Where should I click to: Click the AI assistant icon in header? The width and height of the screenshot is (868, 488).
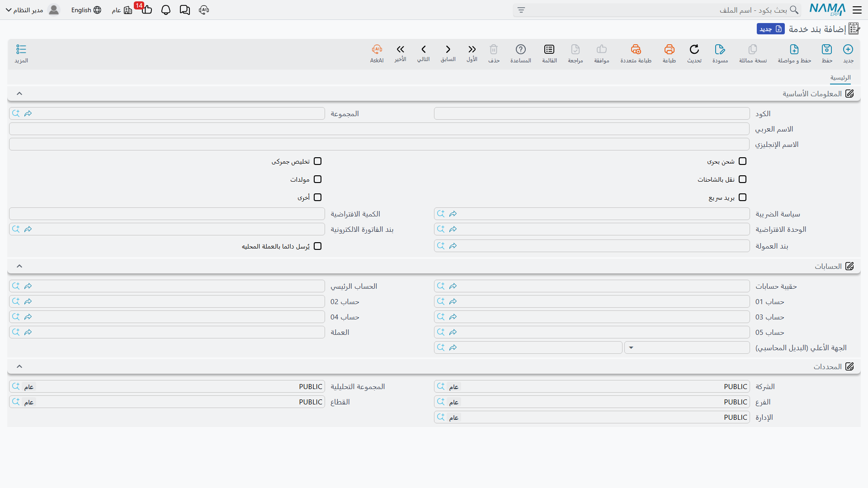tap(204, 10)
